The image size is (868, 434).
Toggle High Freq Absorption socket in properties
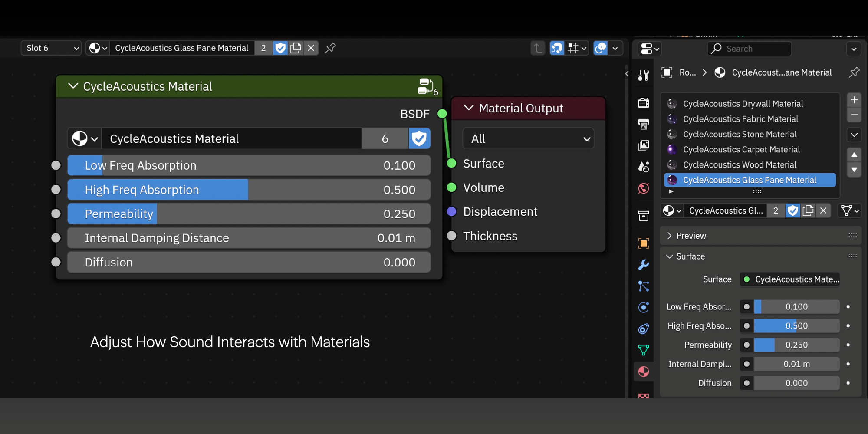[x=746, y=326]
